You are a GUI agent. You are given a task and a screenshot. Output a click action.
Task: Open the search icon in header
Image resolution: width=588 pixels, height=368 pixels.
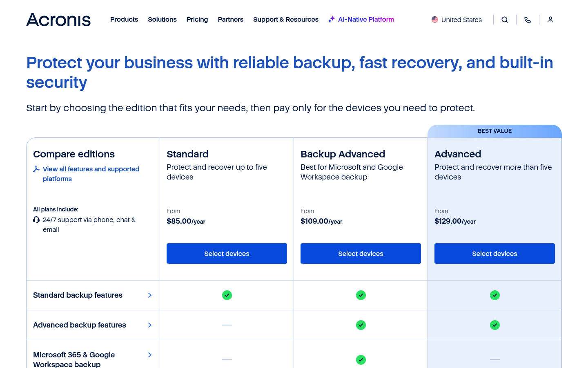[505, 20]
